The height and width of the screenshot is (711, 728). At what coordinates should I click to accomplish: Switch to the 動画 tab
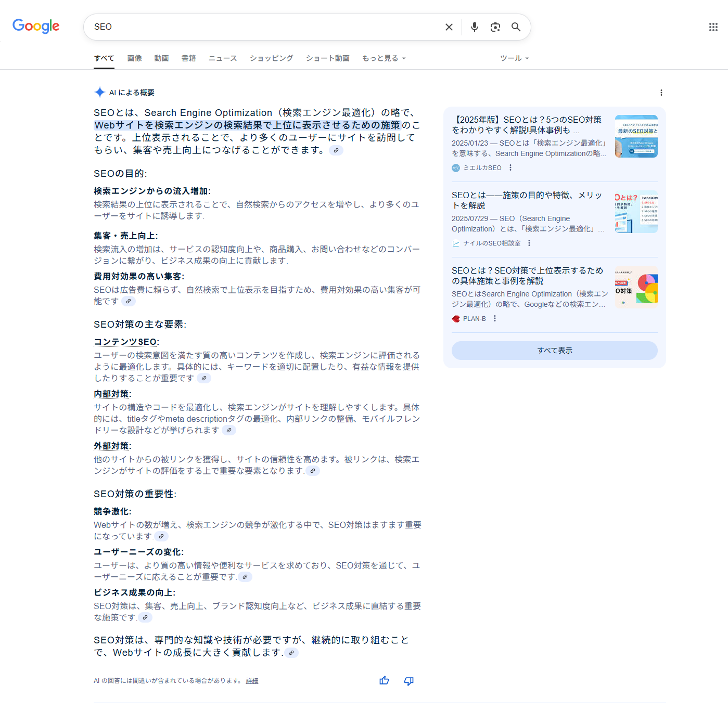coord(162,58)
